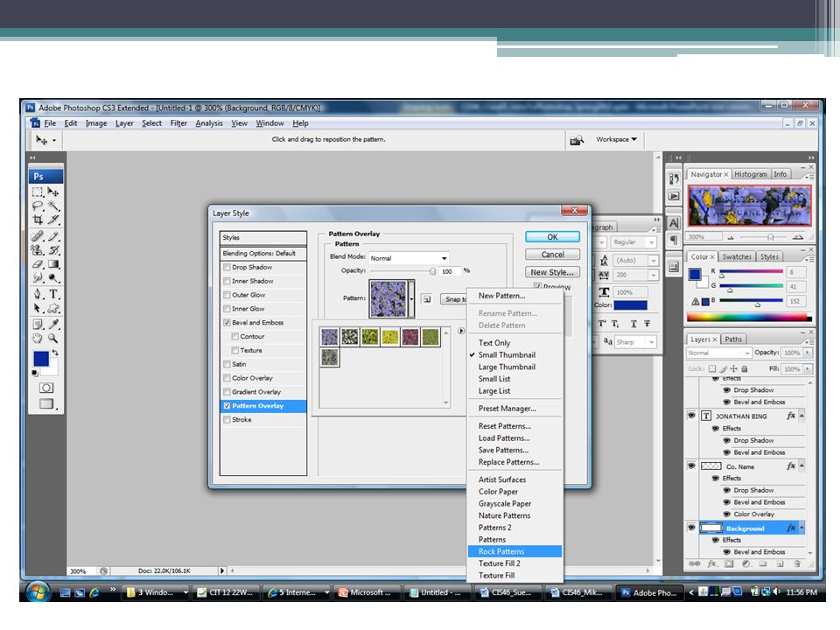The image size is (840, 630).
Task: Hide the JONATHAN BING text layer
Action: 691,416
